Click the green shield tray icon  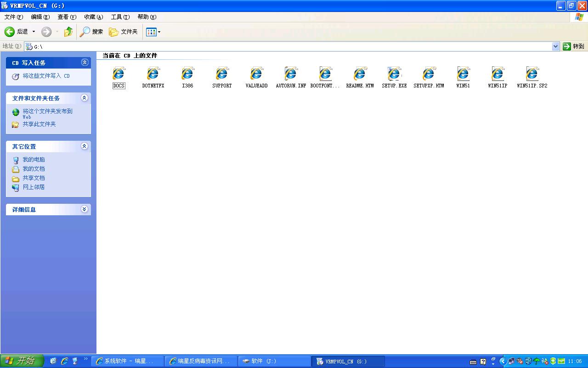[x=553, y=361]
